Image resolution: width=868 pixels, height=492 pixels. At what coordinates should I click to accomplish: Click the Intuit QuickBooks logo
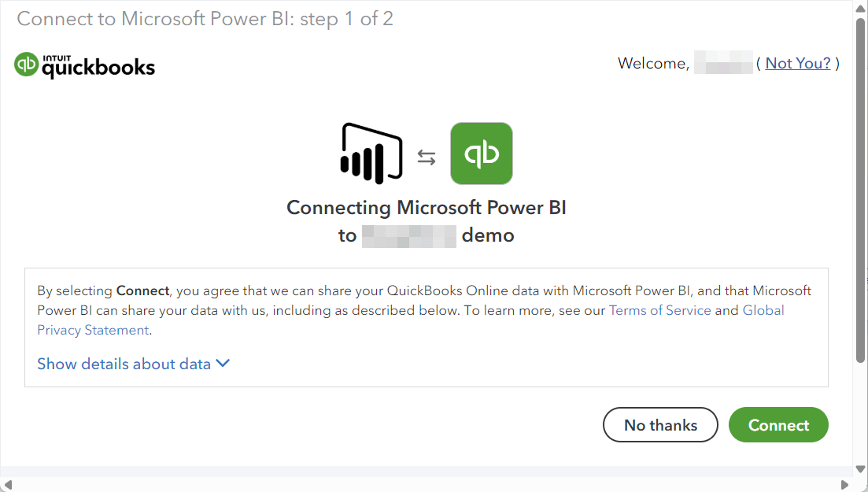point(84,65)
